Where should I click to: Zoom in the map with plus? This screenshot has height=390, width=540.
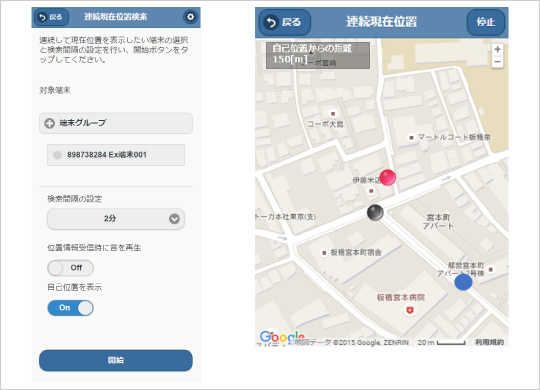click(x=497, y=49)
